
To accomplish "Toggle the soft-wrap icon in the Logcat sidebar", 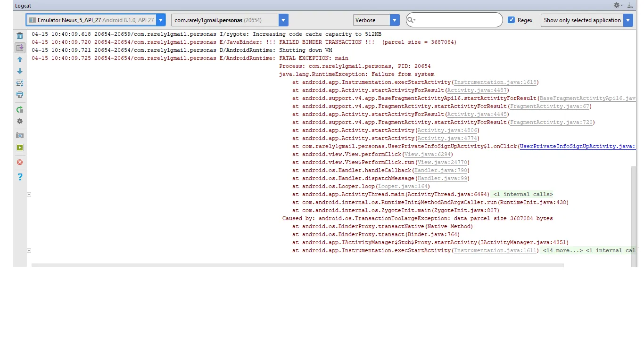I will coord(20,83).
